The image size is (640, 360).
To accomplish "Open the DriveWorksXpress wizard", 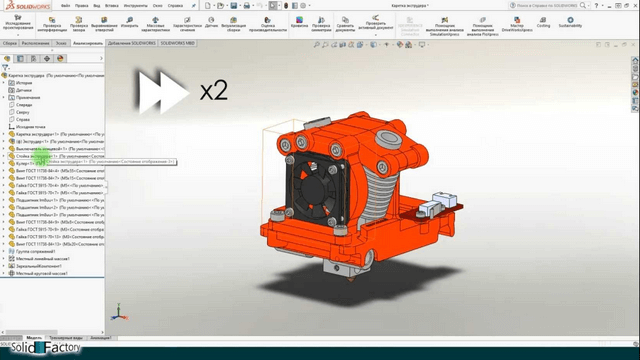I will [517, 24].
